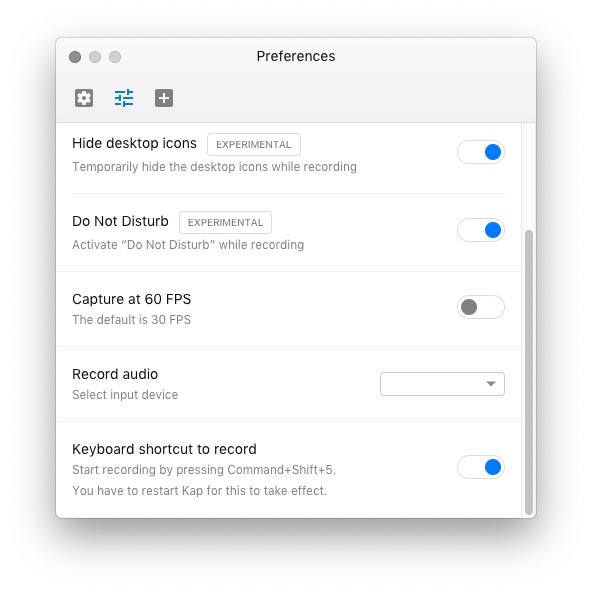Screen dimensions: 592x592
Task: Click the EXPERIMENTAL badge beside Do Not Disturb
Action: click(225, 222)
